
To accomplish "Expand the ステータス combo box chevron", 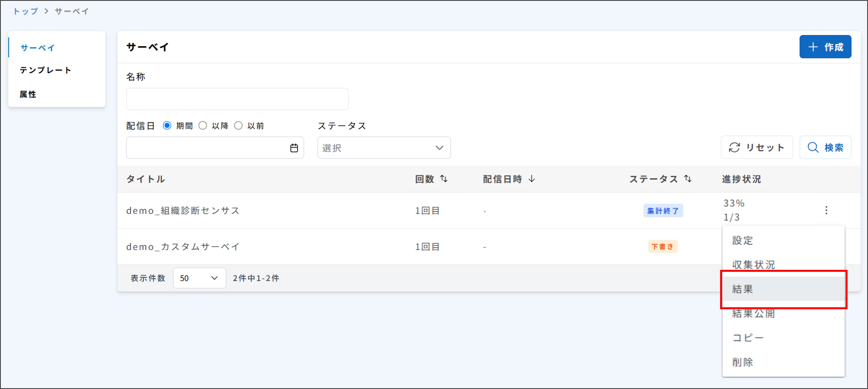I will coord(439,148).
